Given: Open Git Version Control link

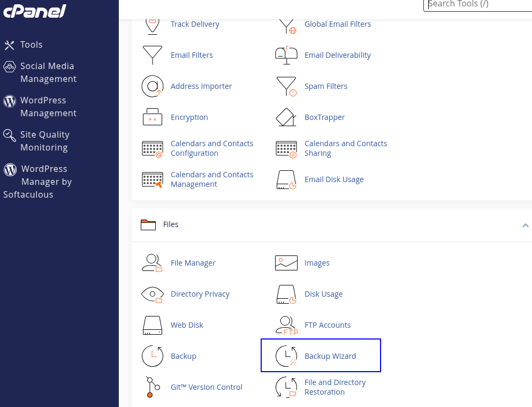Looking at the screenshot, I should [206, 387].
